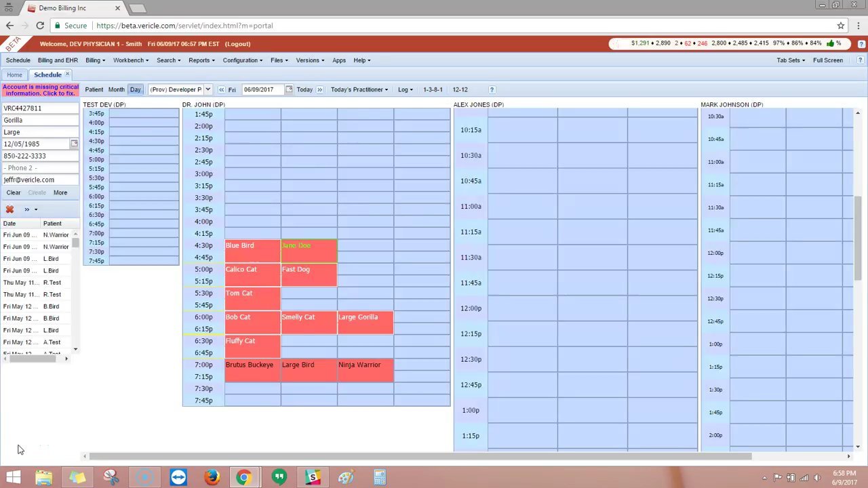Click the expand double-chevron icon in sidebar

(x=26, y=209)
